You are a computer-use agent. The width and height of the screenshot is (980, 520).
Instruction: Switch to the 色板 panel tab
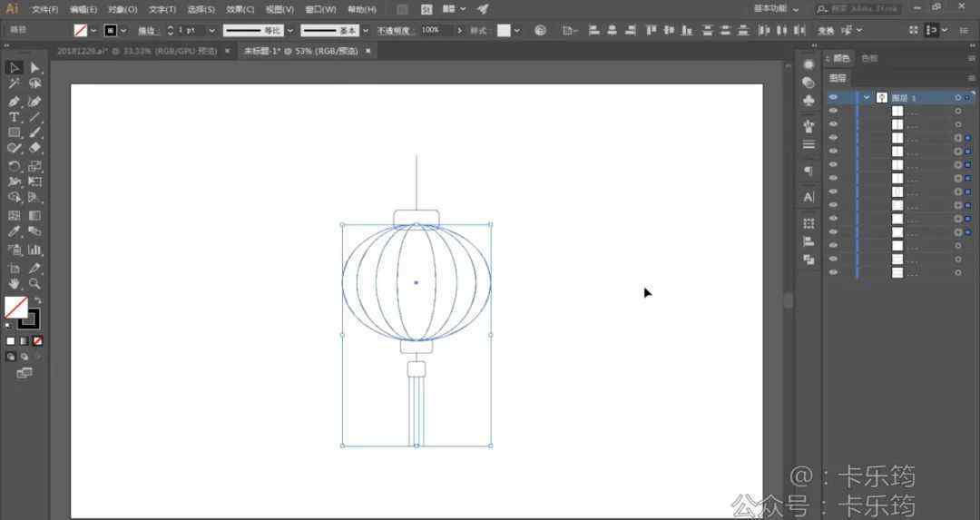[869, 58]
